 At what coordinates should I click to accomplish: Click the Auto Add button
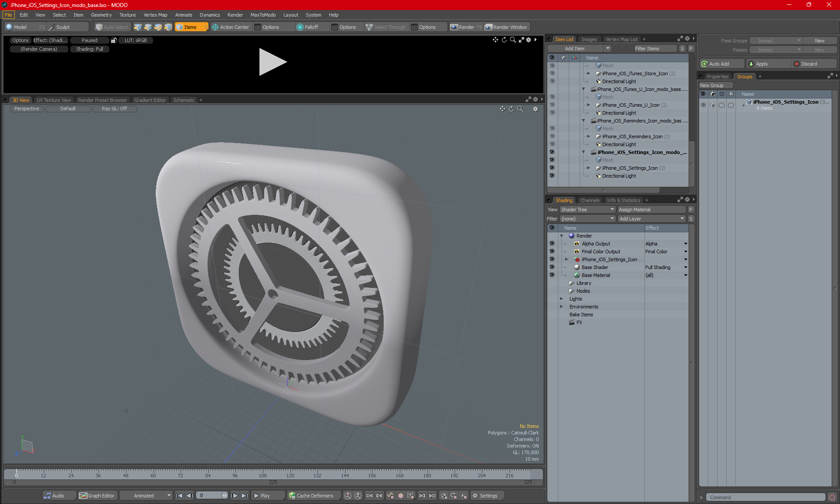722,64
